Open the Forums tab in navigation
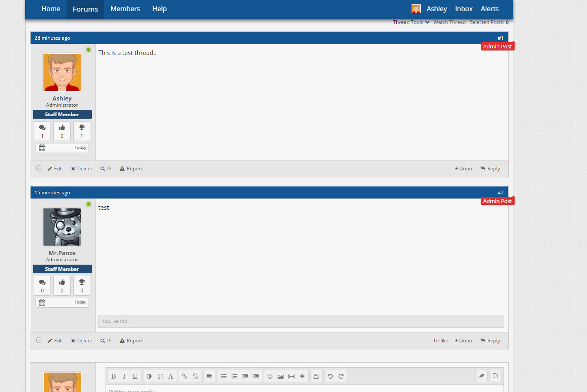Image resolution: width=587 pixels, height=392 pixels. coord(85,9)
